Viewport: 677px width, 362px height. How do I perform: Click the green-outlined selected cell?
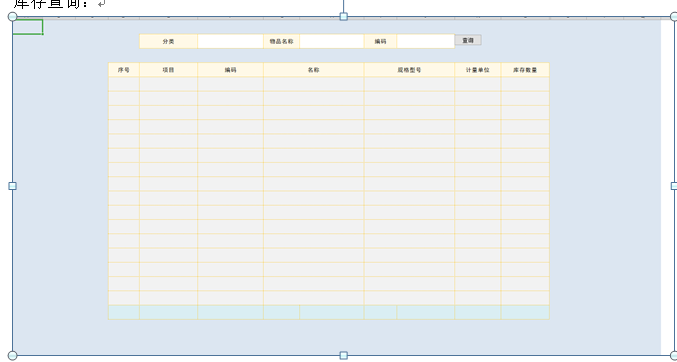(28, 27)
